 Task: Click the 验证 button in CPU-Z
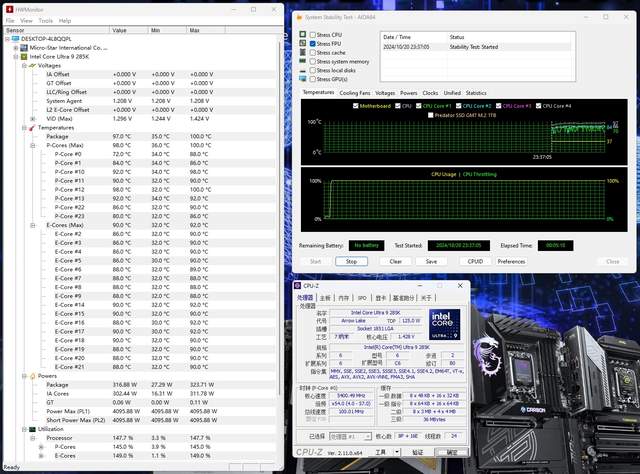coord(418,452)
